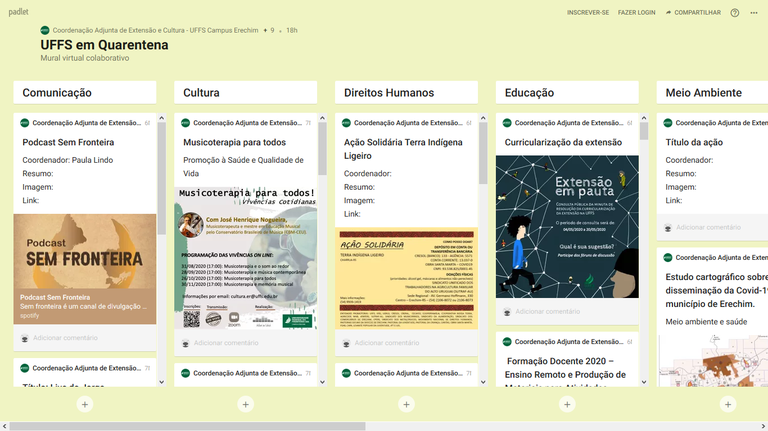Add a post to Comunicação column
This screenshot has width=768, height=431.
click(x=85, y=405)
